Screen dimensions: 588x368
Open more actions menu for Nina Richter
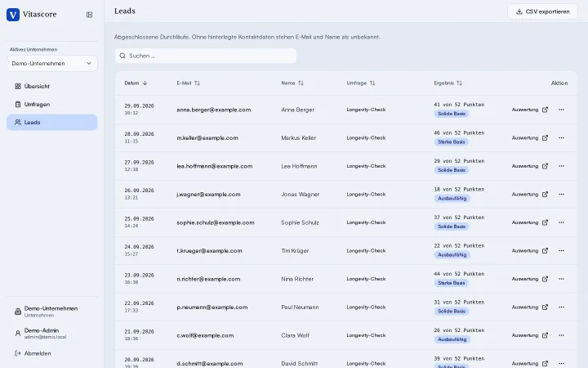pos(561,279)
